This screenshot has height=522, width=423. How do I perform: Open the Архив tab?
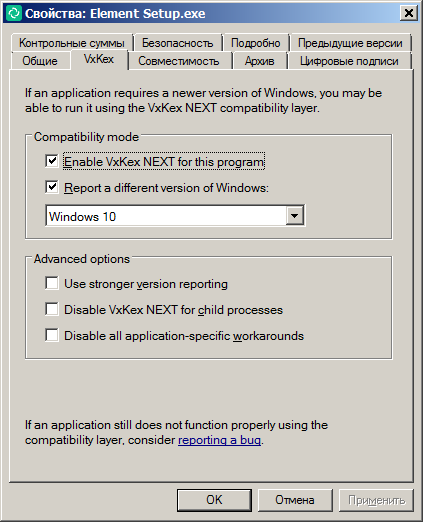tap(260, 61)
